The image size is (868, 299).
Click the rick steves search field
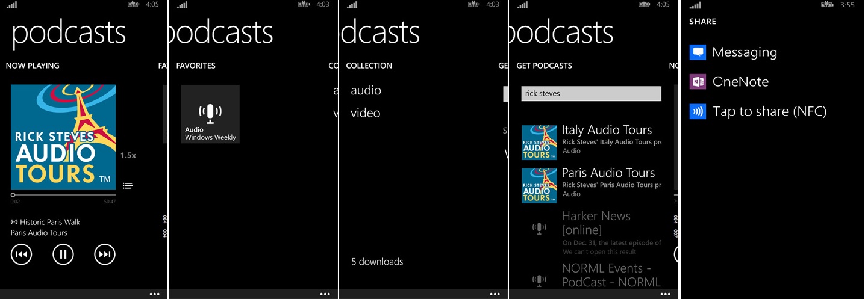[x=591, y=94]
